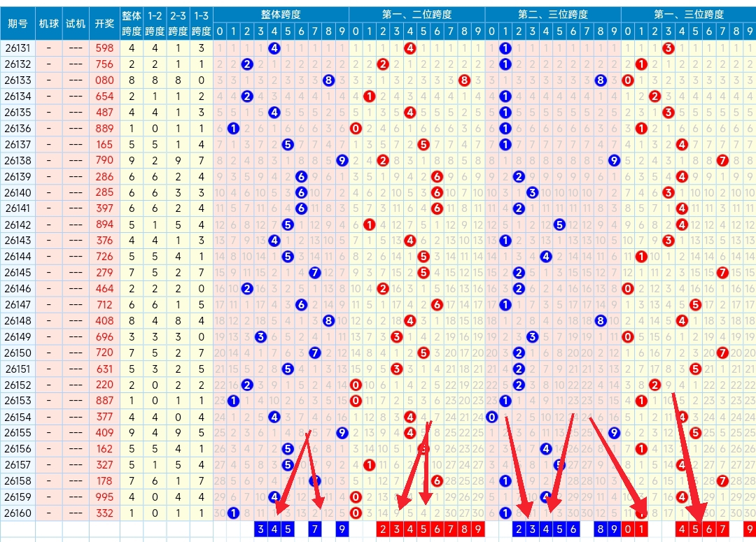Click draw result 397

104,208
